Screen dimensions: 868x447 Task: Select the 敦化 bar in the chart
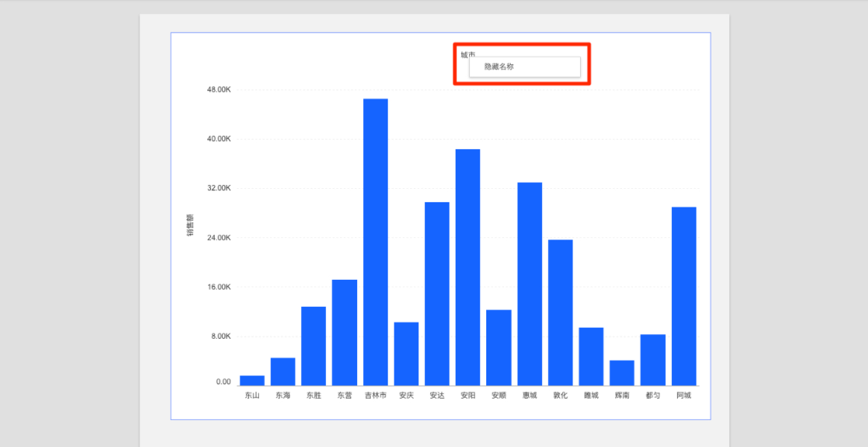(560, 313)
